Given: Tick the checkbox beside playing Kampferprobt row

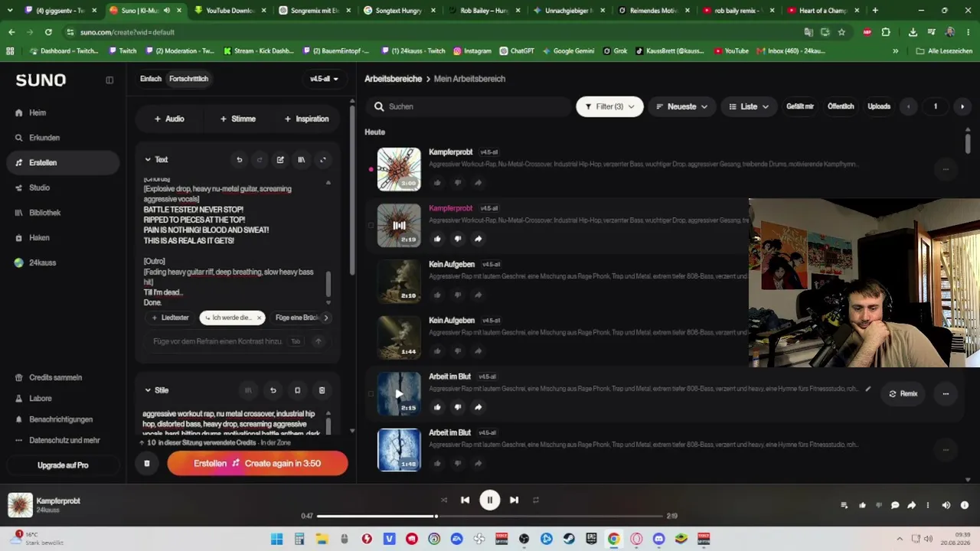Looking at the screenshot, I should (x=371, y=225).
